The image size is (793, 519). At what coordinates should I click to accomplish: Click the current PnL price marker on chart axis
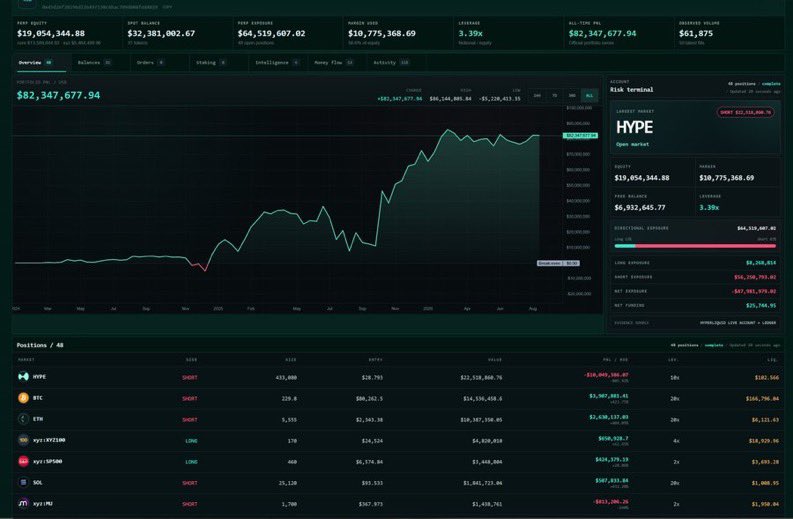point(580,136)
